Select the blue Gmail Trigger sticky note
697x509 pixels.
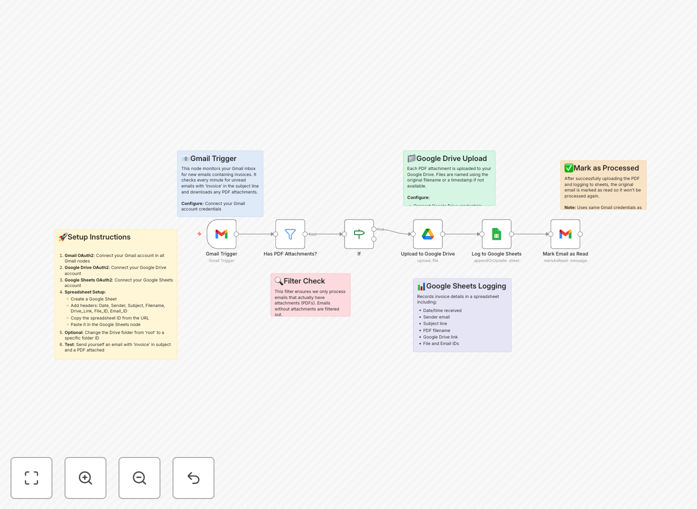[220, 184]
